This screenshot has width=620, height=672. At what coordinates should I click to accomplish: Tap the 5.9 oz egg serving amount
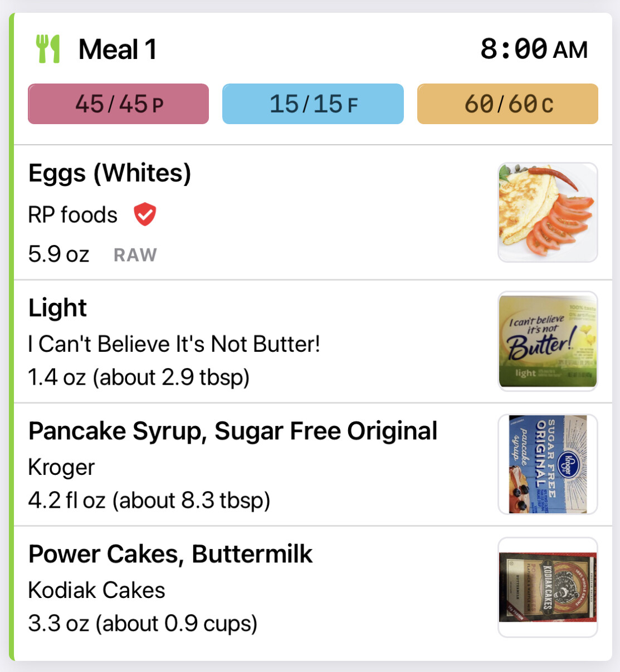click(x=58, y=254)
